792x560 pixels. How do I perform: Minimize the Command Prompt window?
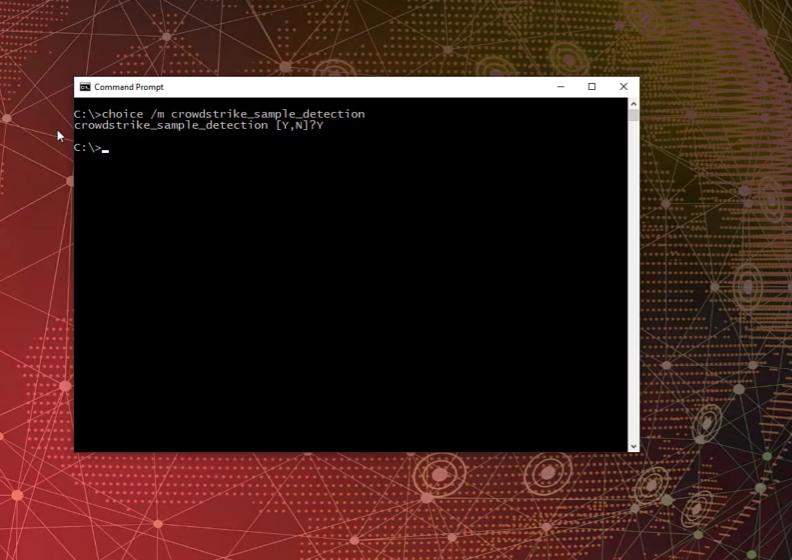coord(560,86)
